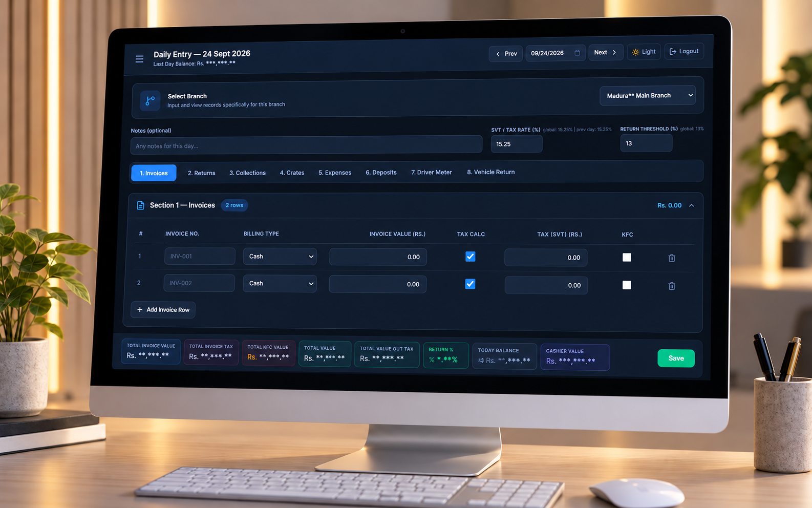
Task: Delete invoice row 2 with trash icon
Action: click(672, 286)
